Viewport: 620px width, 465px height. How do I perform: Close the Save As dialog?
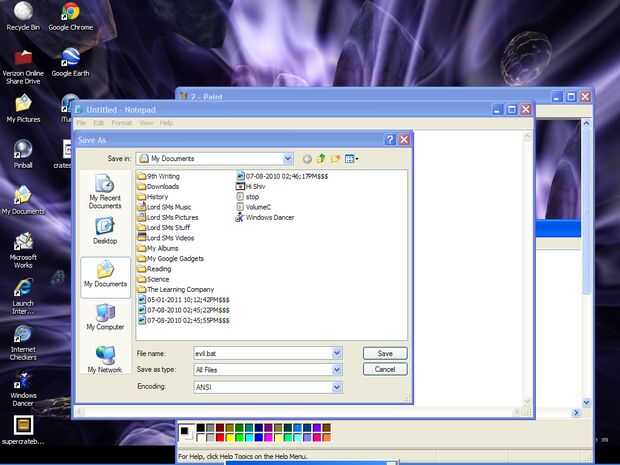[404, 140]
